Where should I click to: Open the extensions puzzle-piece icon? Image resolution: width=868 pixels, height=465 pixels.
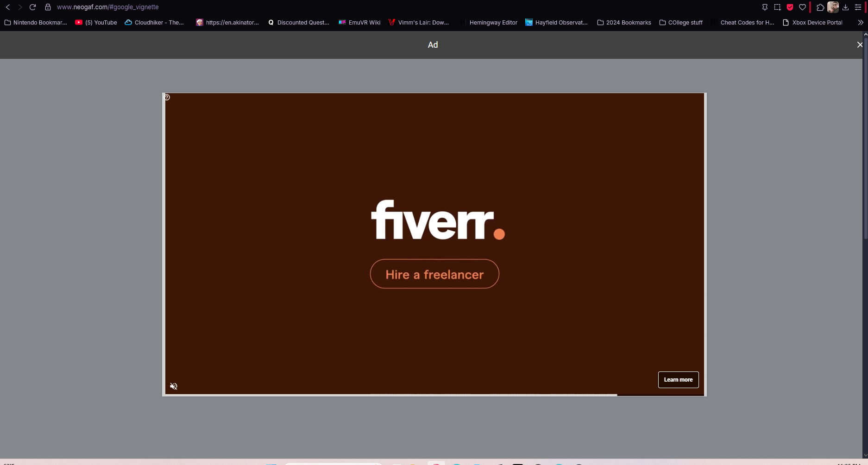(x=820, y=7)
